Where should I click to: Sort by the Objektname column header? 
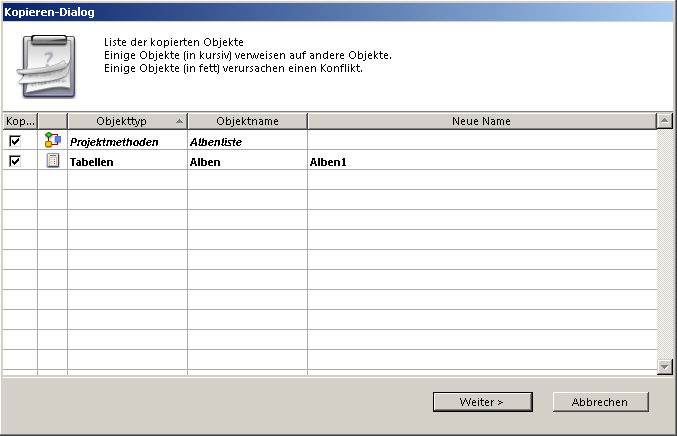(x=247, y=121)
